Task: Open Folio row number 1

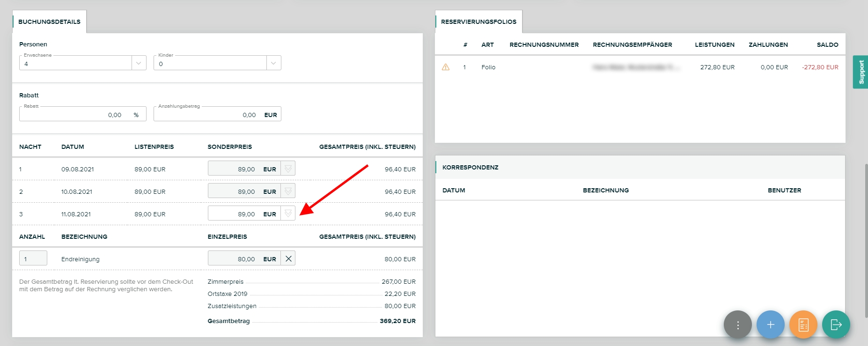Action: (488, 67)
